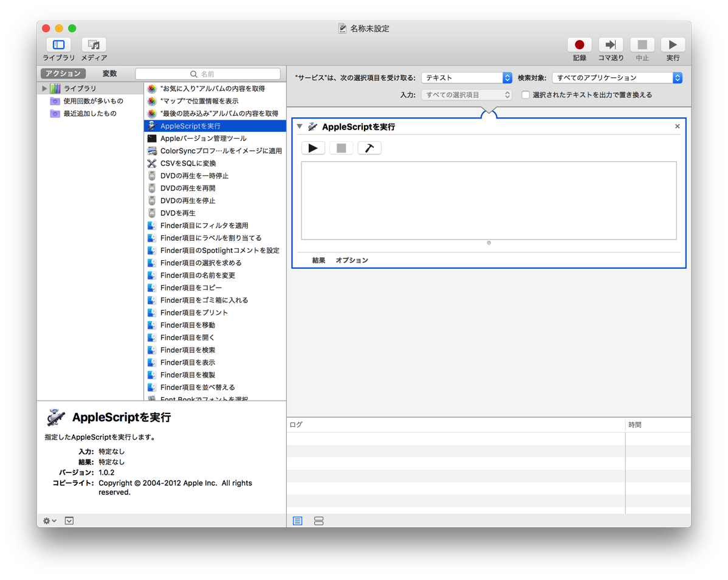Viewport: 728px width, 580px height.
Task: Run the AppleScript with the play button
Action: (313, 148)
